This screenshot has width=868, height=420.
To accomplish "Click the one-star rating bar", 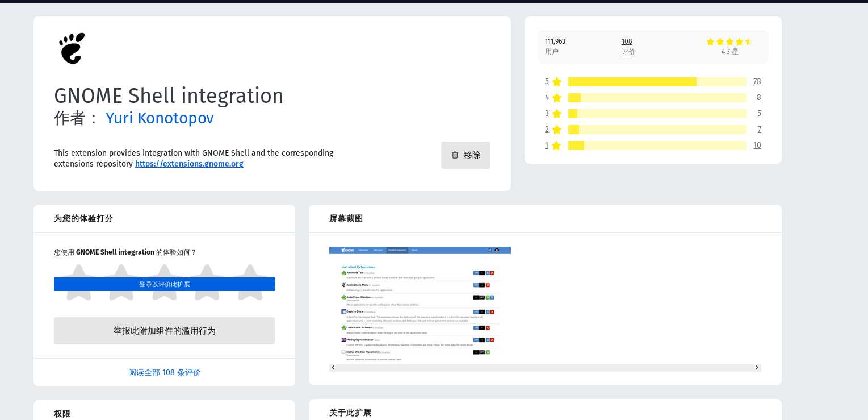I will pos(657,145).
